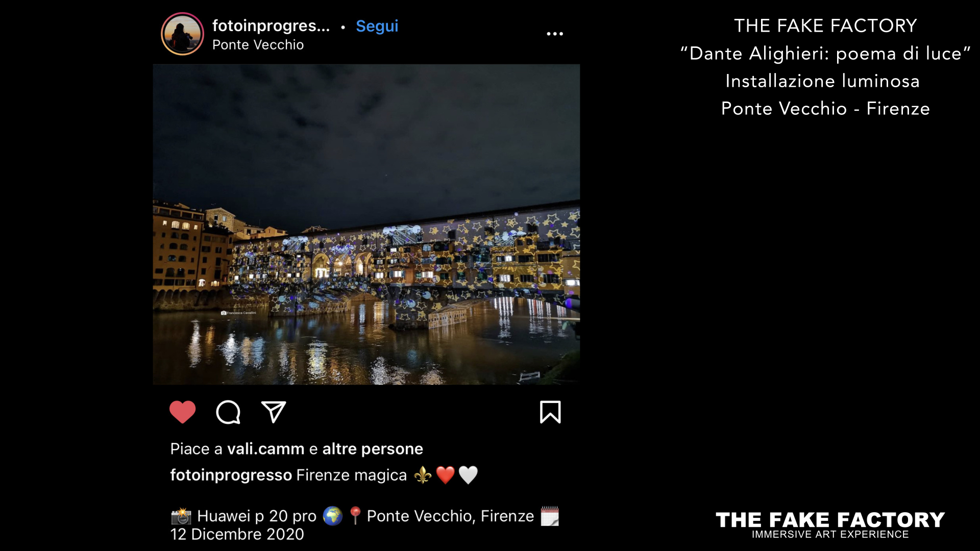Open comments via speech bubble icon
The image size is (980, 551).
pyautogui.click(x=228, y=412)
